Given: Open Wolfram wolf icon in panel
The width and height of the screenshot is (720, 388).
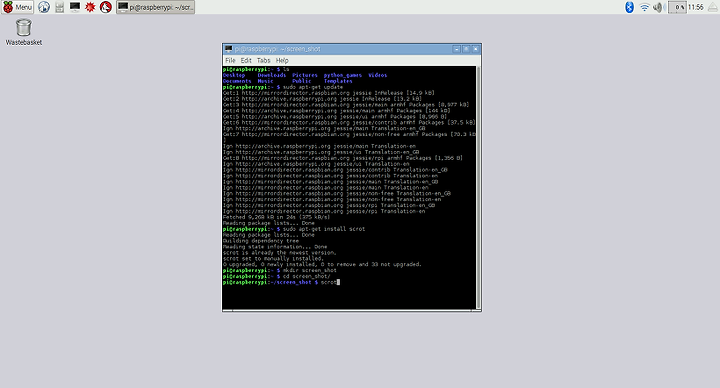Looking at the screenshot, I should coord(106,7).
